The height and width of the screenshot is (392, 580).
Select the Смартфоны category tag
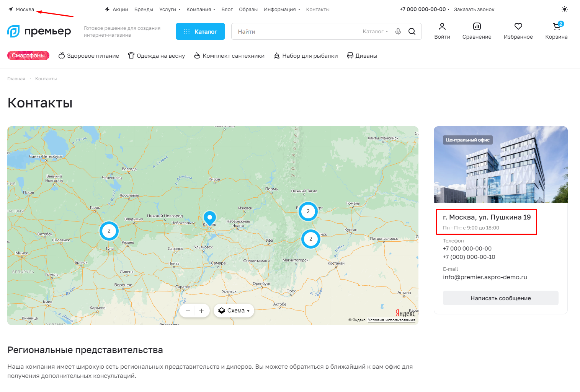28,55
